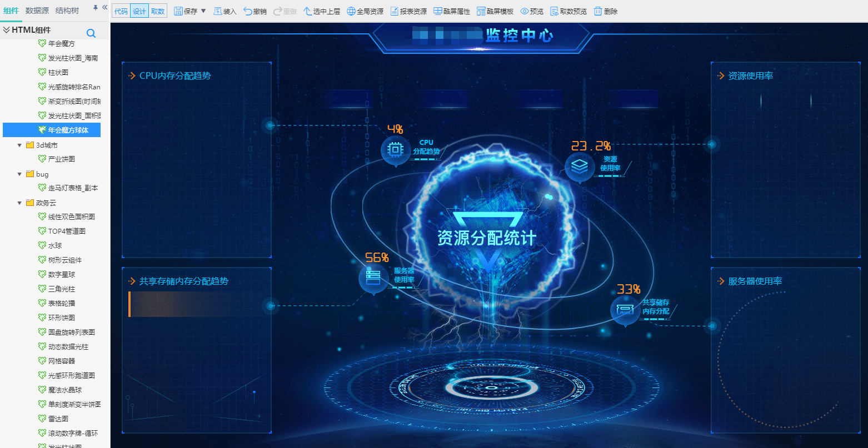The height and width of the screenshot is (448, 868).
Task: Collapse the HTML组件 section header
Action: (7, 30)
